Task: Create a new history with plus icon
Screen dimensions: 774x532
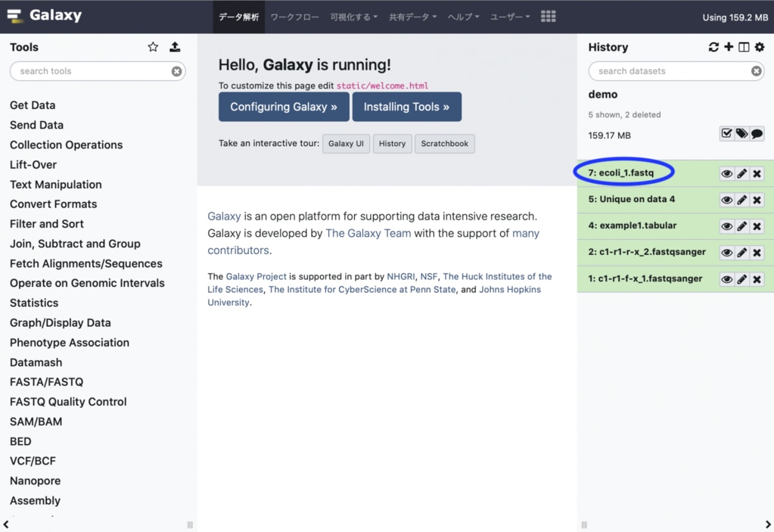Action: (729, 47)
